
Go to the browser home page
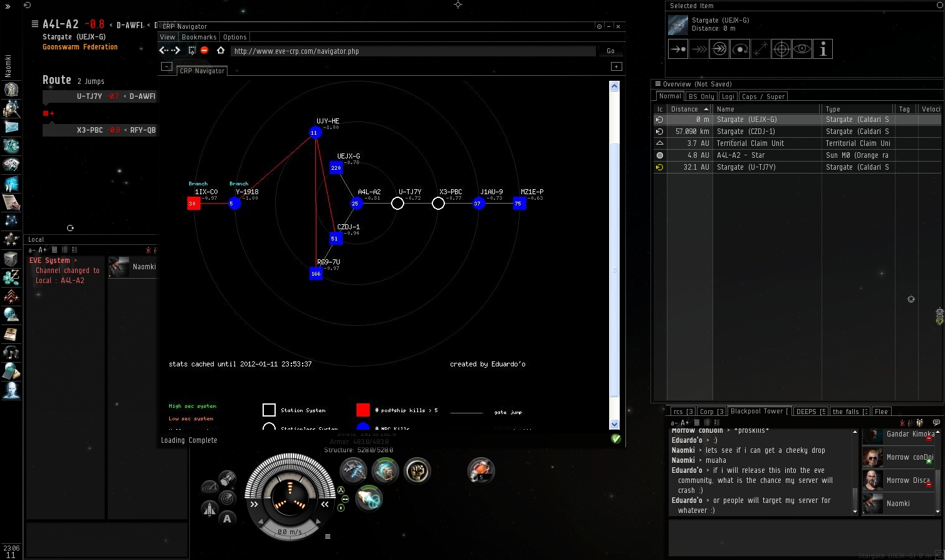[221, 51]
